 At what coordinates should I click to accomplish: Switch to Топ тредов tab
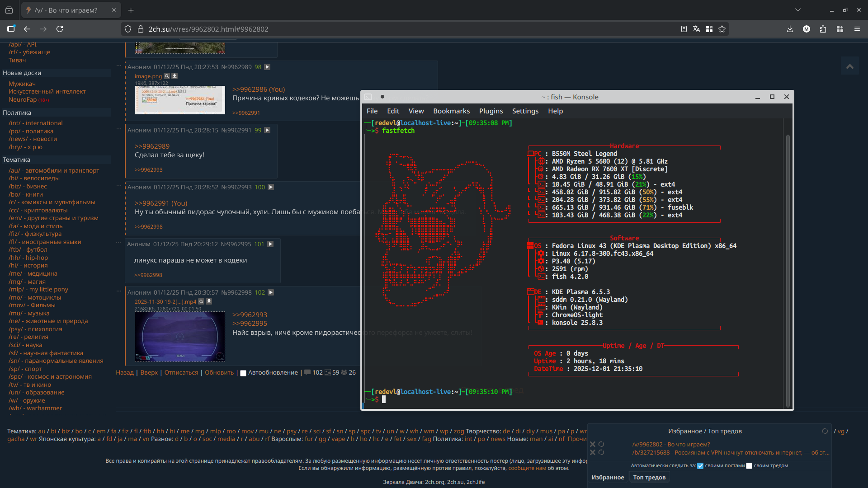[x=649, y=477]
